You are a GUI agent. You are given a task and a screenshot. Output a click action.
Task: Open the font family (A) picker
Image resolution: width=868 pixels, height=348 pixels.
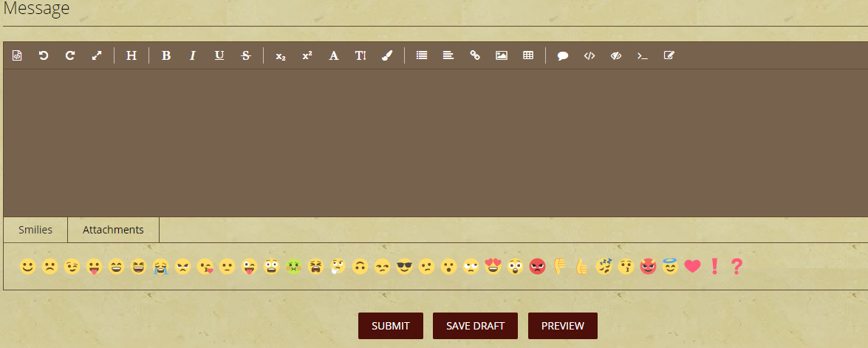click(x=333, y=55)
